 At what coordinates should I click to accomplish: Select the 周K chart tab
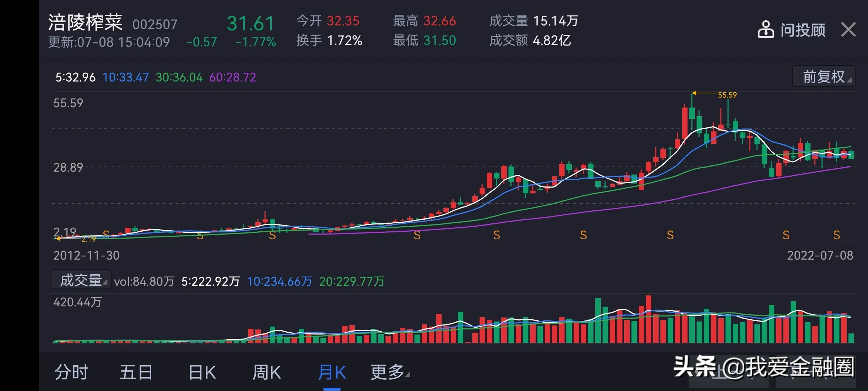point(267,372)
